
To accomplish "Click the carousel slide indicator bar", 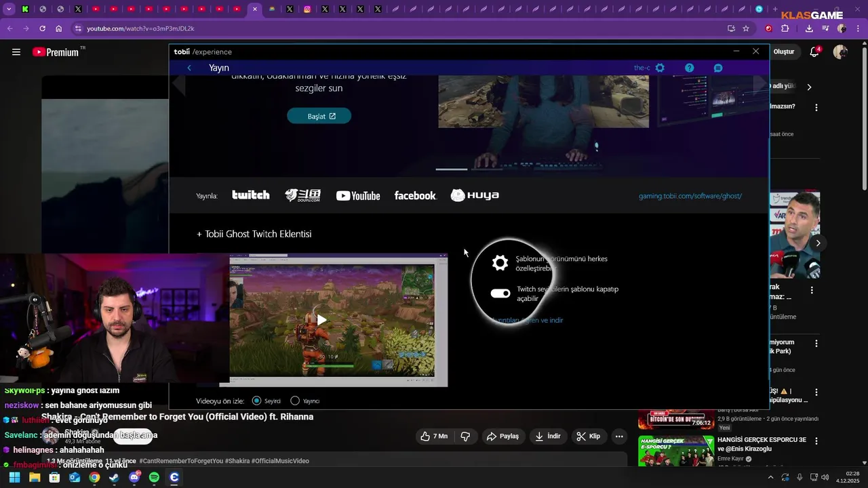I will pyautogui.click(x=451, y=169).
